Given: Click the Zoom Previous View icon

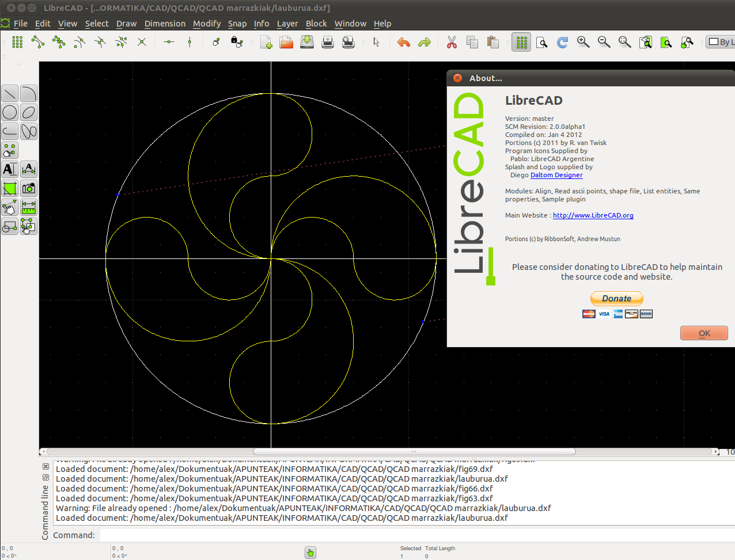Looking at the screenshot, I should pyautogui.click(x=646, y=42).
